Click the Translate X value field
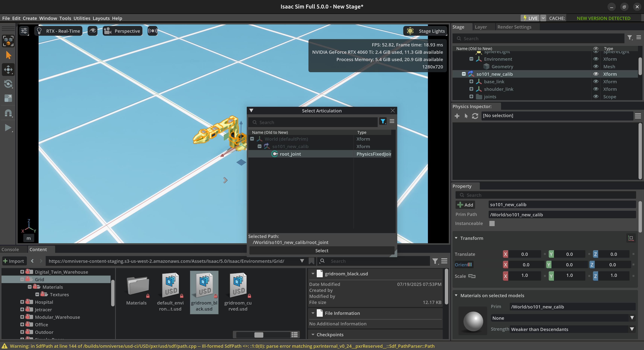 pyautogui.click(x=525, y=254)
